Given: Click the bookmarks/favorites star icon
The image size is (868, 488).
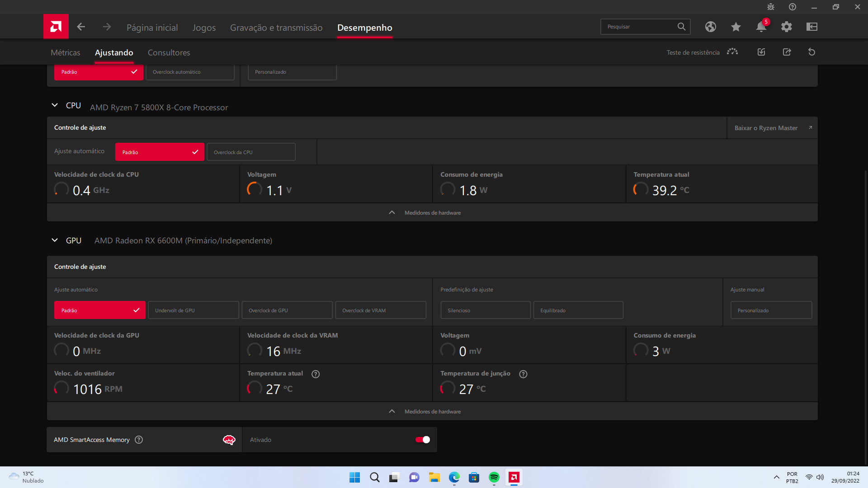Looking at the screenshot, I should click(x=736, y=27).
